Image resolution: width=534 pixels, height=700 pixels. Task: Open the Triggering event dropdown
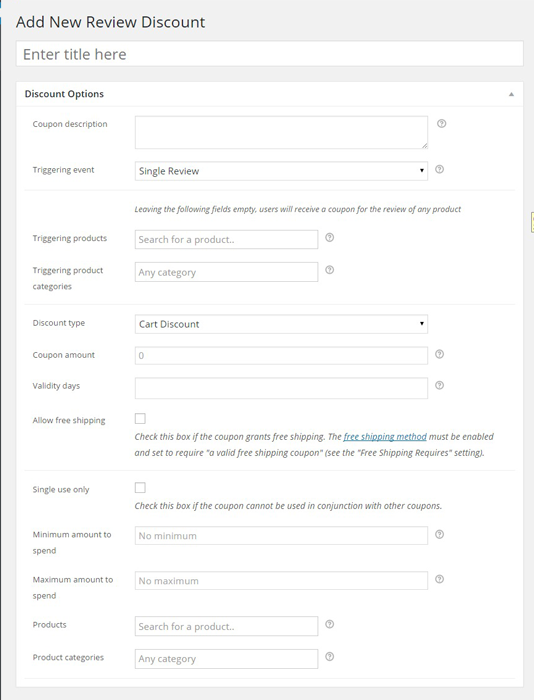(281, 171)
